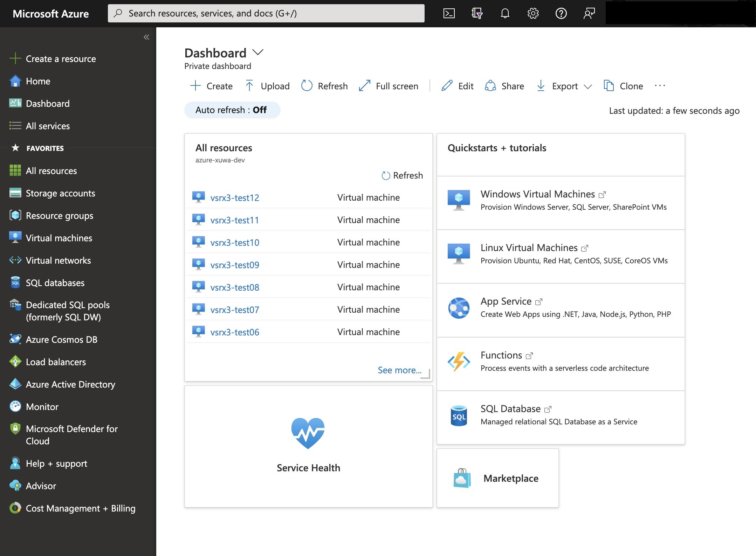Viewport: 756px width, 556px height.
Task: Focus the search resources input field
Action: coord(266,13)
